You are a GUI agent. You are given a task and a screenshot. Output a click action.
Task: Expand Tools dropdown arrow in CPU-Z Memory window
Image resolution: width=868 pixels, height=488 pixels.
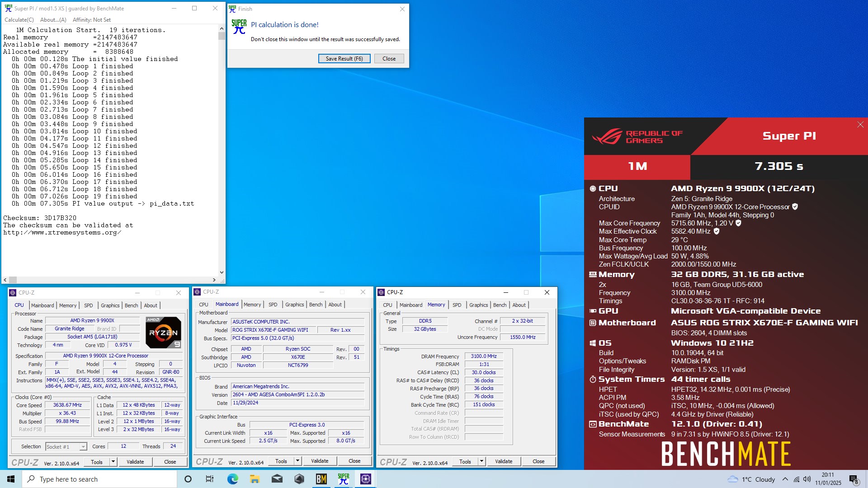point(481,461)
